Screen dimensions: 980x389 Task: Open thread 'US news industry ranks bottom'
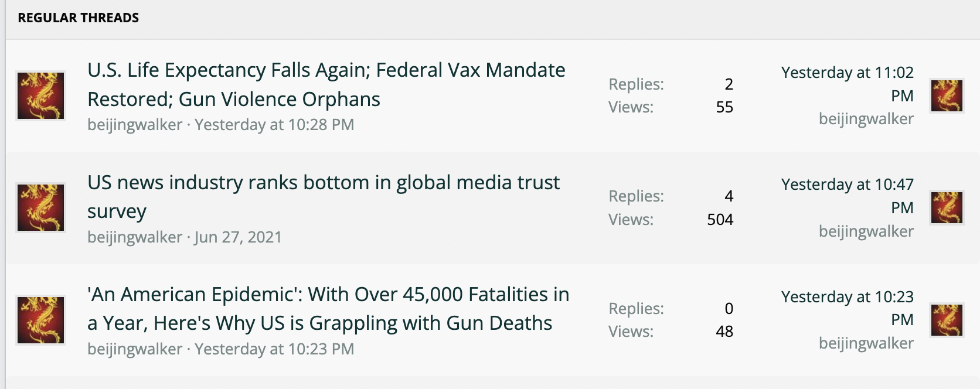(324, 197)
